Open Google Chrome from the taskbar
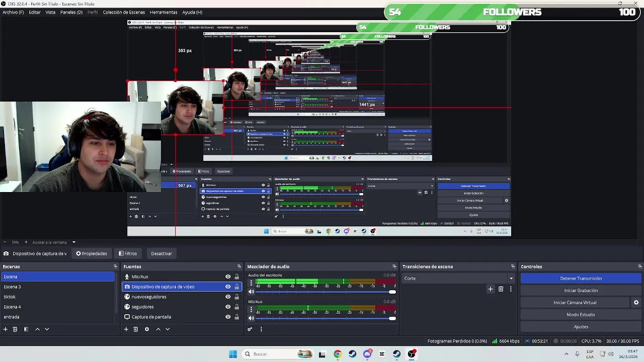The width and height of the screenshot is (644, 362). coord(338,354)
